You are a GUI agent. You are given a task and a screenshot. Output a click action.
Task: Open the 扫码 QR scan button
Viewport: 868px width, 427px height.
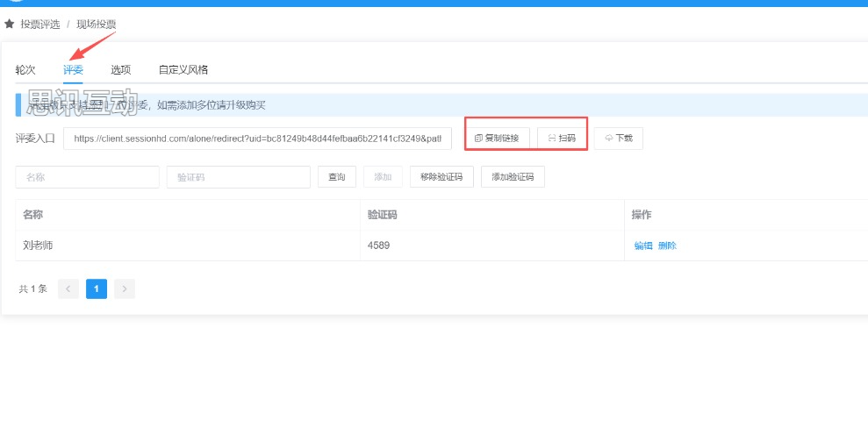point(562,139)
